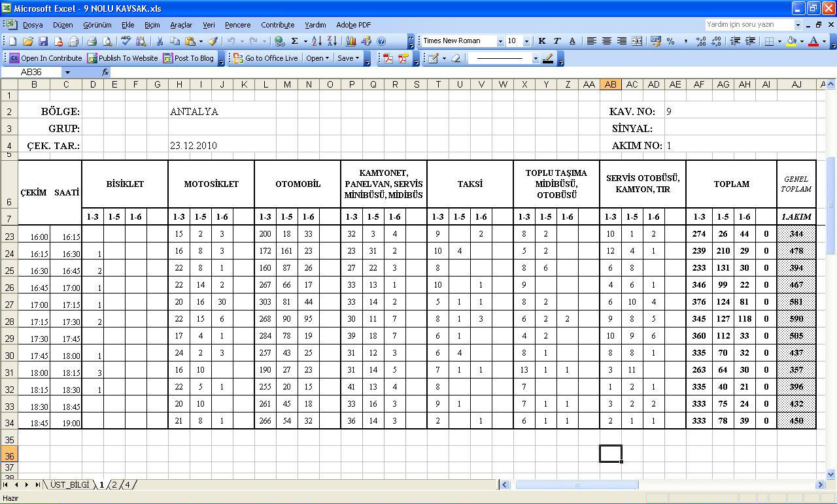Save the workbook with the floppy icon
The width and height of the screenshot is (837, 504).
pos(43,41)
